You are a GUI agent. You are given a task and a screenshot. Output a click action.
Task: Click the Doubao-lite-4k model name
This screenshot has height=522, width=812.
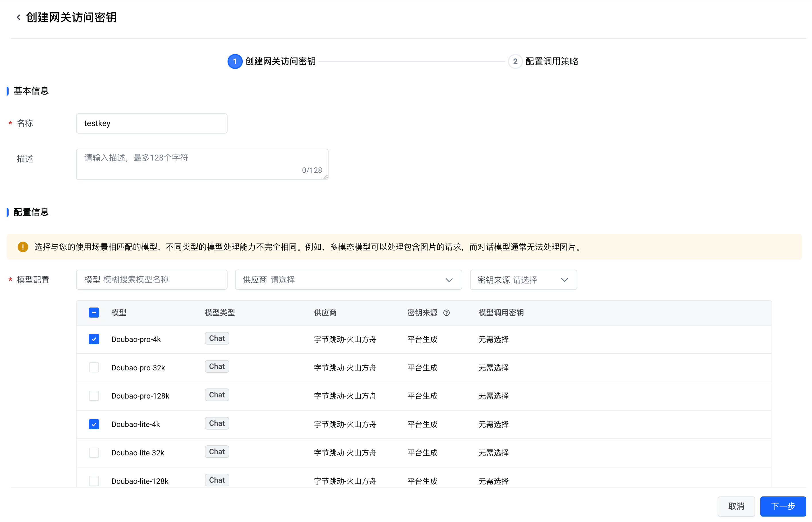click(x=135, y=424)
